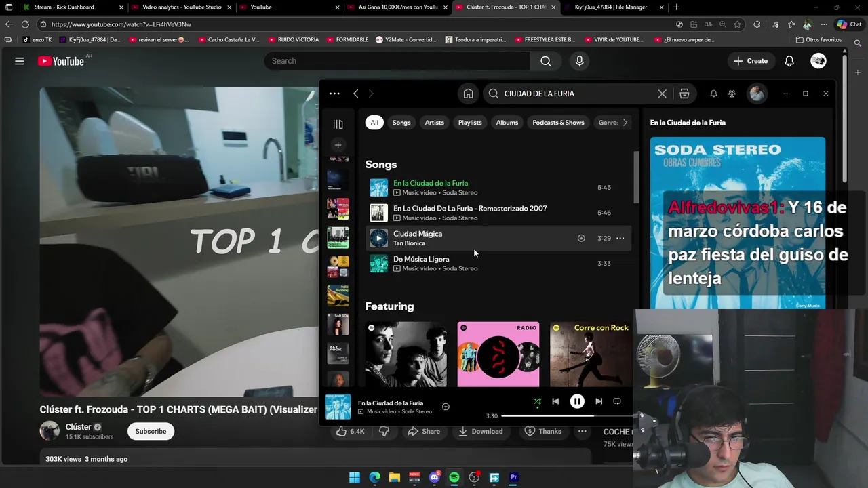
Task: Click the create playlist plus icon in Spotify sidebar
Action: 338,144
